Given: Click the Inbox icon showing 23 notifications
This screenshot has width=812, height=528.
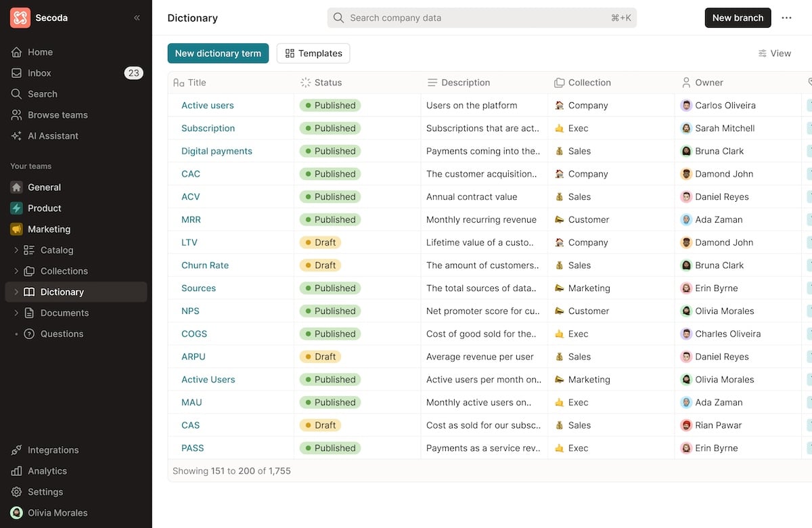Looking at the screenshot, I should coord(16,73).
